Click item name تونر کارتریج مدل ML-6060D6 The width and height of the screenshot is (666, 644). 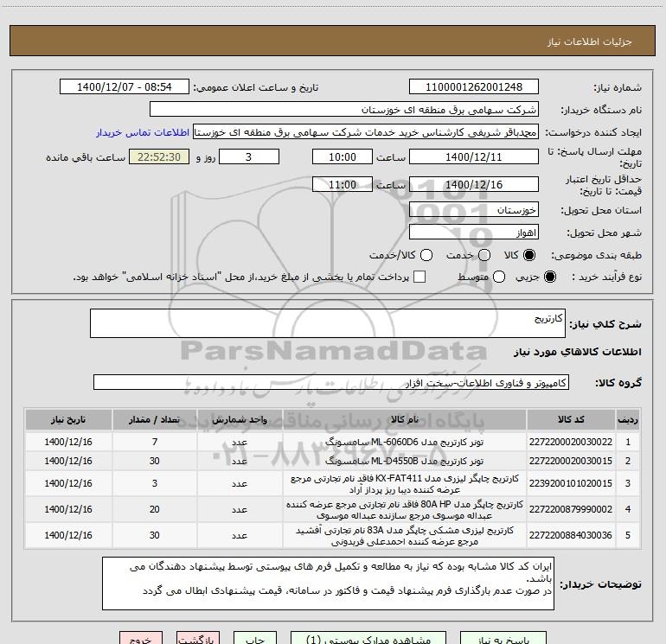(x=405, y=442)
